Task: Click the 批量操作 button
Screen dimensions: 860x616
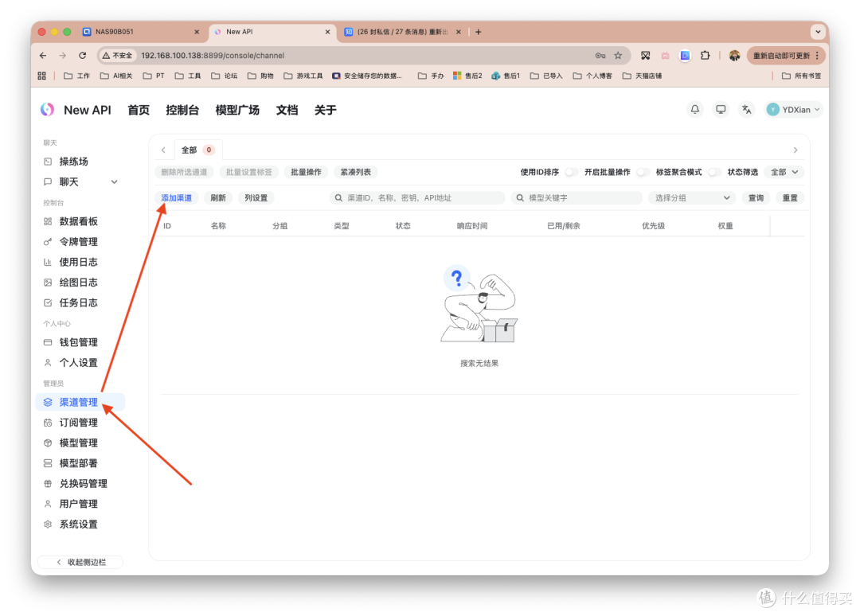Action: point(306,172)
